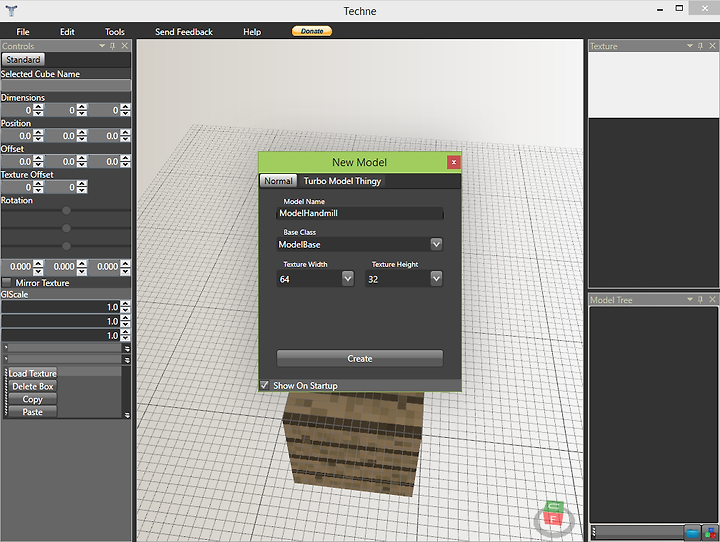
Task: Open the Controls panel options arrow
Action: [102, 46]
